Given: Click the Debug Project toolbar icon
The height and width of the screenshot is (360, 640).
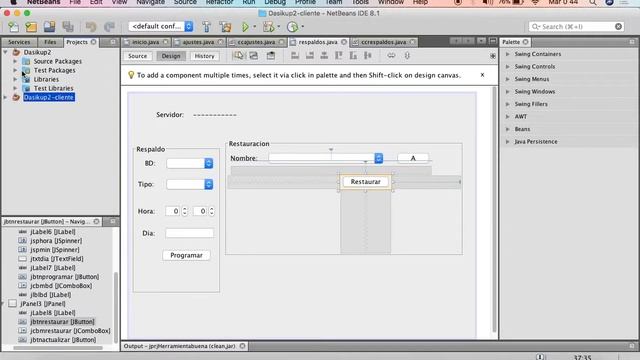Looking at the screenshot, I should [269, 27].
